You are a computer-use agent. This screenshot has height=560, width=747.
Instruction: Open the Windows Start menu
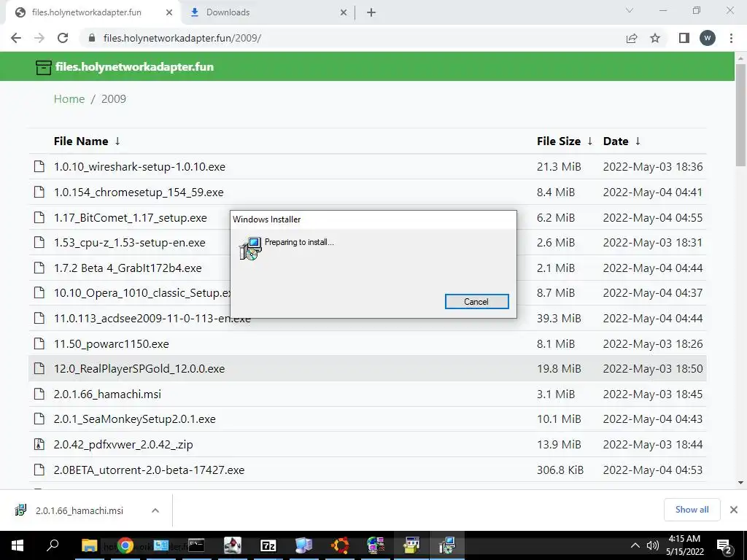tap(18, 545)
